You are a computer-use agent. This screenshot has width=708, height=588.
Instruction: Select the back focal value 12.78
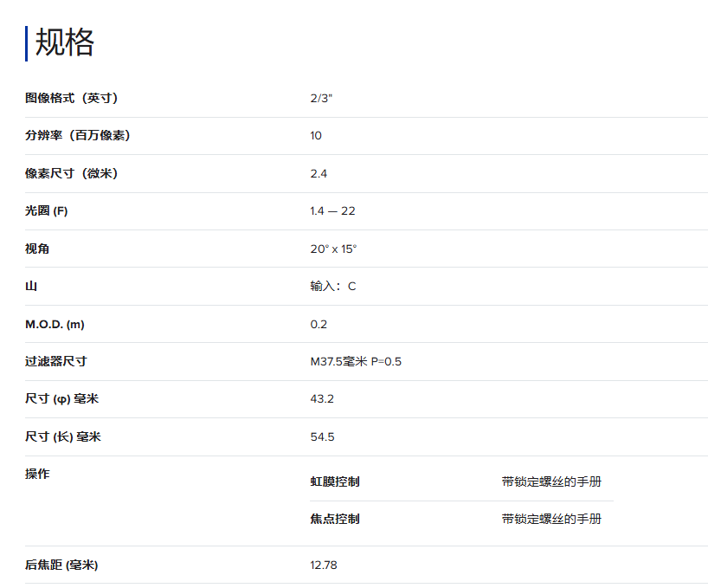(x=324, y=565)
